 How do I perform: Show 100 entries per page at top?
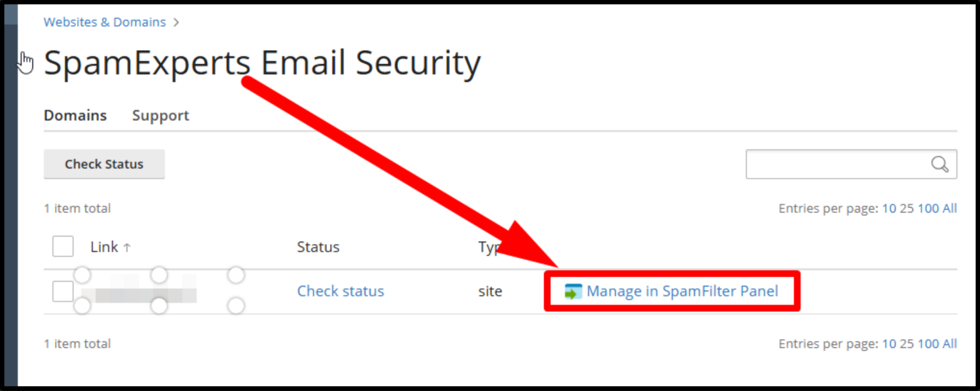point(928,209)
